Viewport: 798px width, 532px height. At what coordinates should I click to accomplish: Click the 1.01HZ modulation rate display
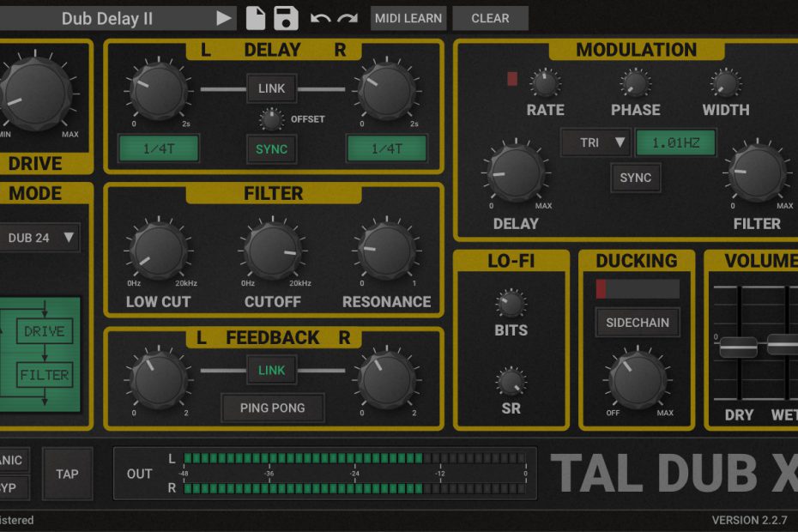coord(675,142)
